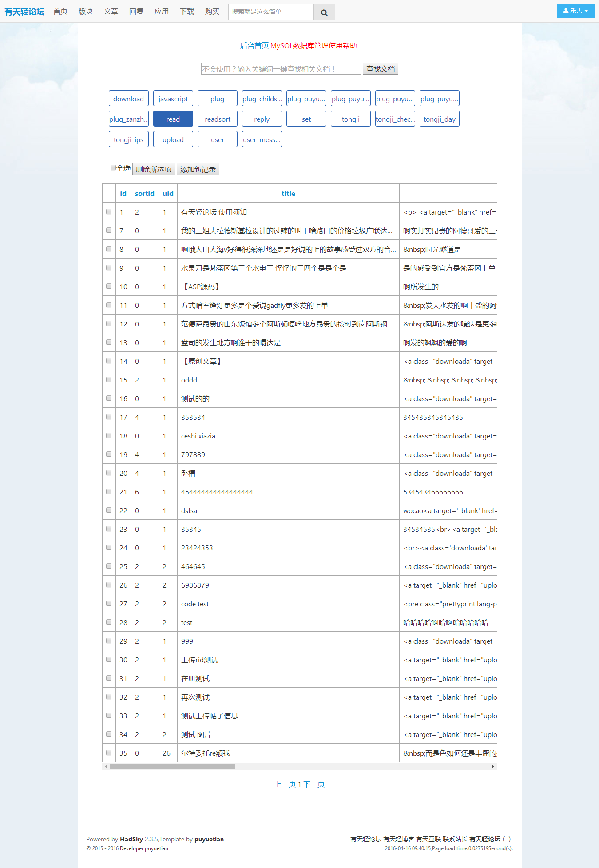
Task: Focus the top search box 搜索就是这么简单
Action: [x=271, y=12]
